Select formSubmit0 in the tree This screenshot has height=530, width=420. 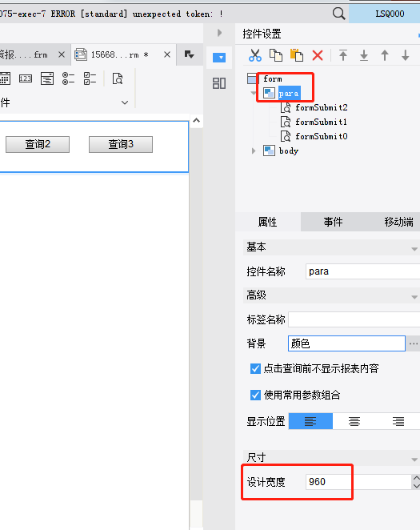point(321,137)
